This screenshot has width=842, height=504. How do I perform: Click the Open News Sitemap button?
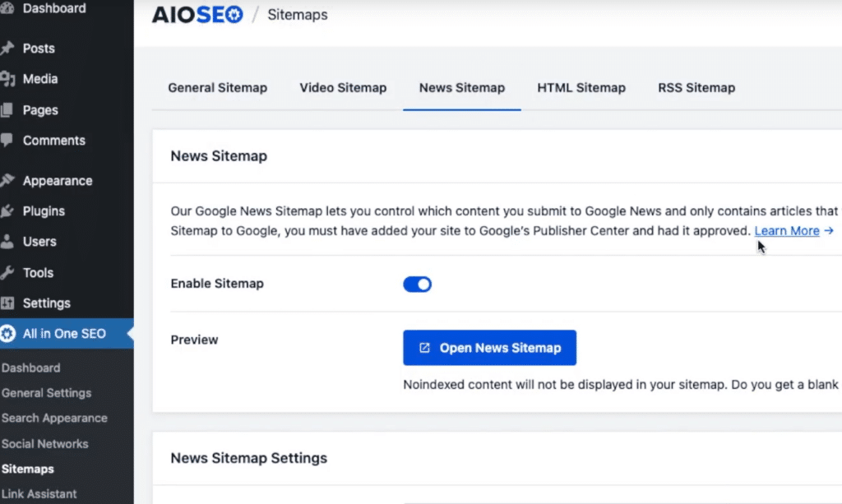489,348
